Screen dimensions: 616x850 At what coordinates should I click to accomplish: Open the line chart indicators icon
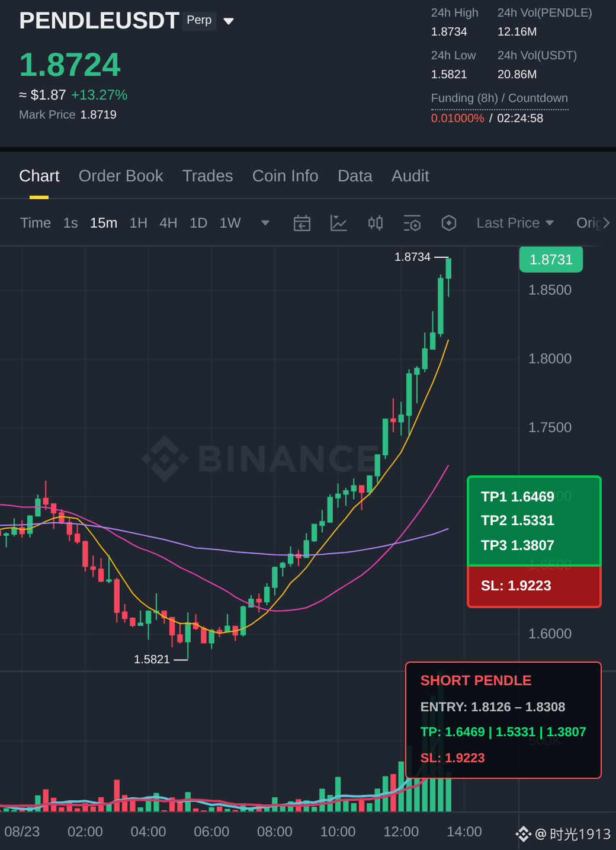[338, 223]
